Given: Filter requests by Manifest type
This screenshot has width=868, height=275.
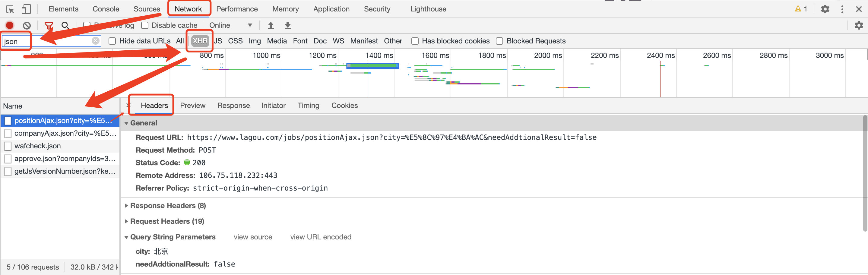Looking at the screenshot, I should pos(364,41).
